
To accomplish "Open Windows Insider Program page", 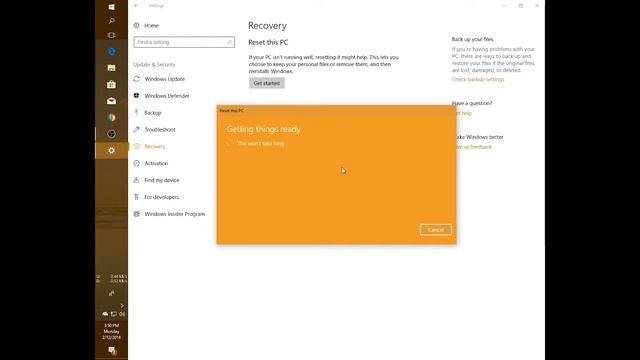I will (x=175, y=213).
